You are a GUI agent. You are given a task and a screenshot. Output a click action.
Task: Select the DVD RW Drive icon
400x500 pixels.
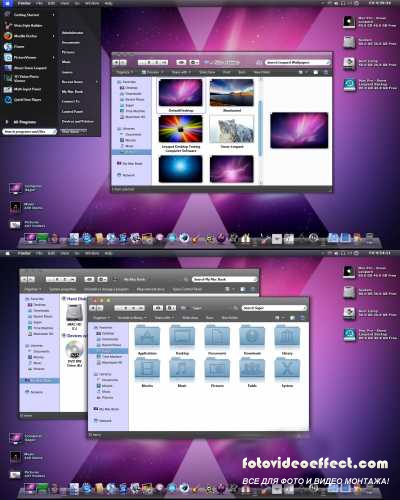pyautogui.click(x=74, y=350)
